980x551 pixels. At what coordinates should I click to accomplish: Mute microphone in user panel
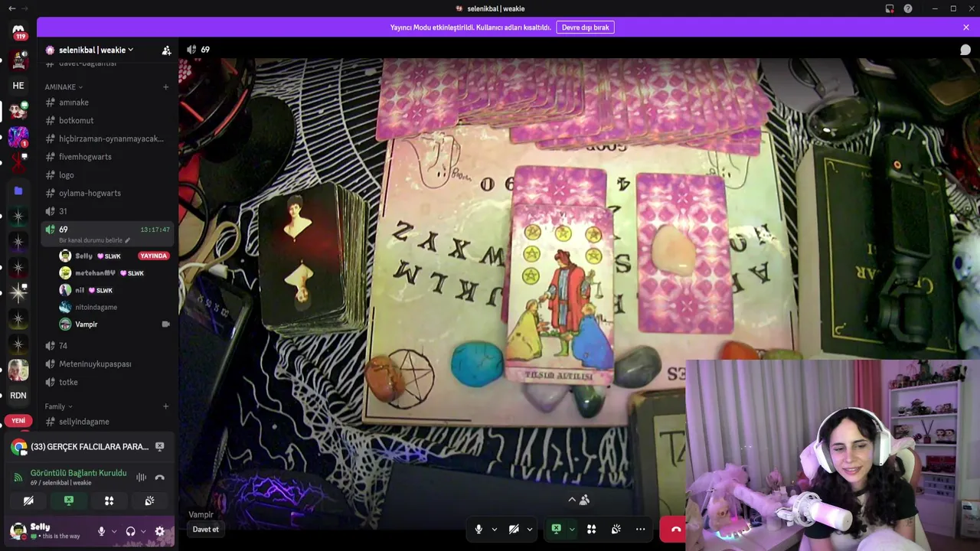click(x=101, y=531)
